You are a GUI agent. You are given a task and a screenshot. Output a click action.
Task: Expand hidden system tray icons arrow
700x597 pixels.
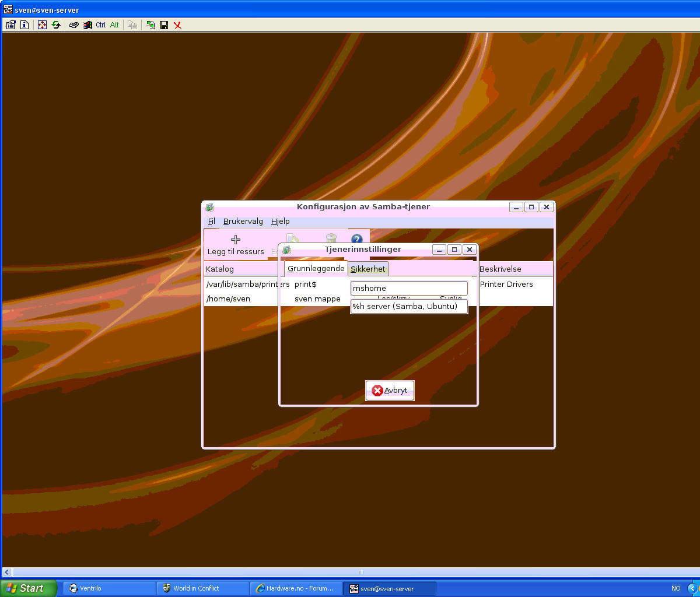tap(694, 589)
